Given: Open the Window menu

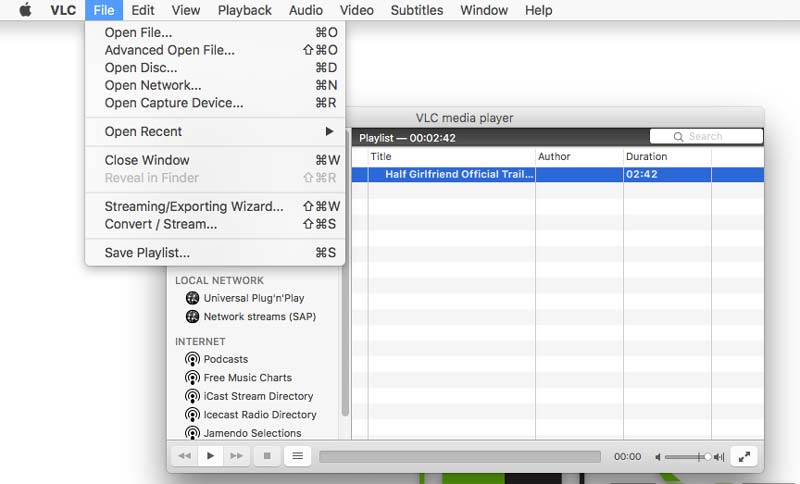Looking at the screenshot, I should [x=484, y=10].
